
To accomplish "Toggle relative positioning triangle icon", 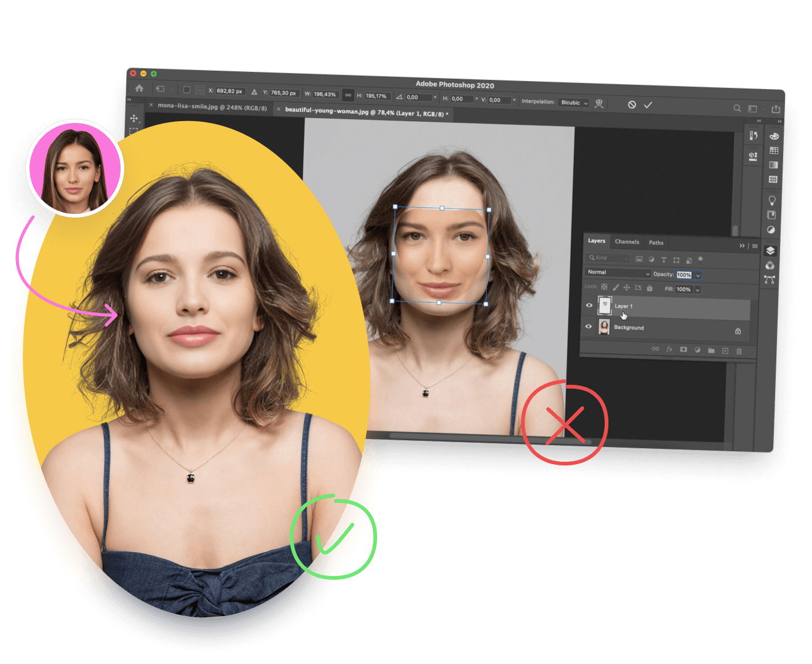I will coord(254,92).
